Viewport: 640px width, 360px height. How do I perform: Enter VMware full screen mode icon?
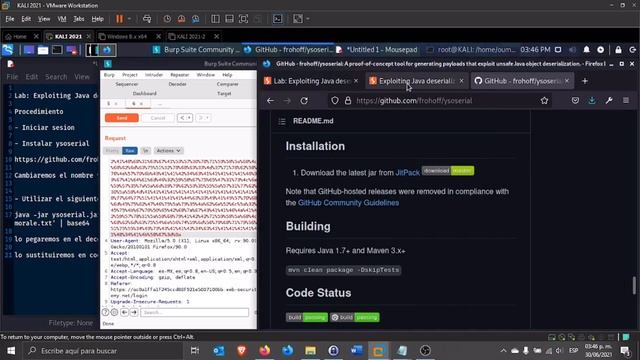(243, 19)
